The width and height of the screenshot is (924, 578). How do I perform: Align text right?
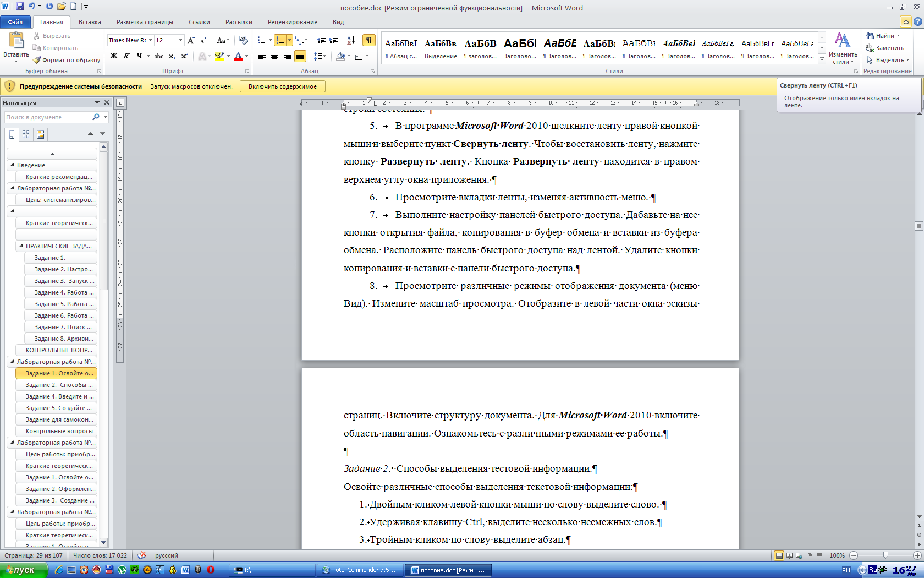(287, 56)
